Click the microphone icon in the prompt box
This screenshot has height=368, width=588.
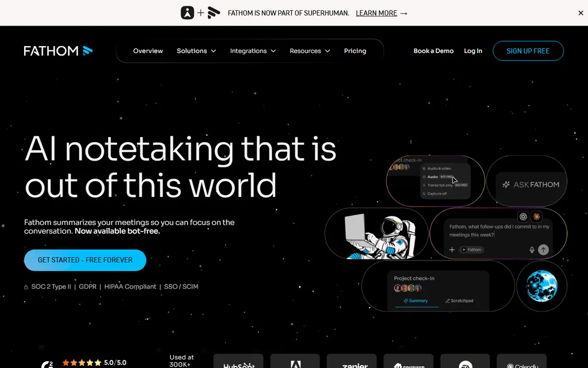coord(532,250)
